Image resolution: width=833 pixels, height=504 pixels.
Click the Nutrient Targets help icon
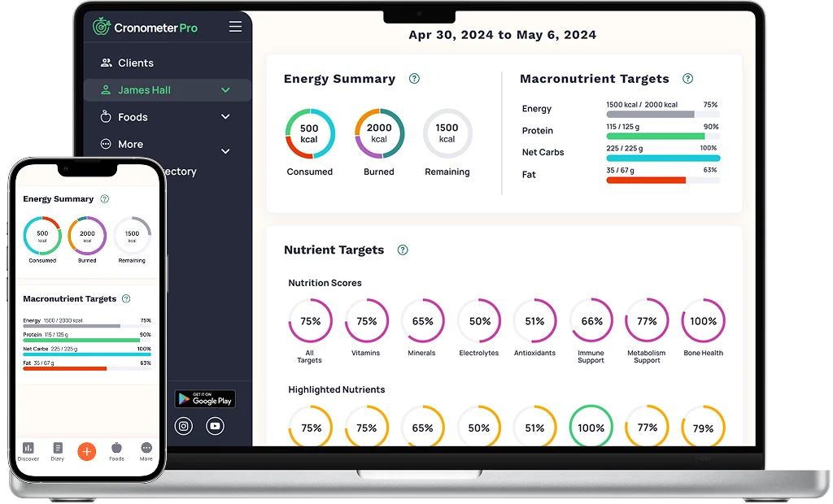(403, 250)
